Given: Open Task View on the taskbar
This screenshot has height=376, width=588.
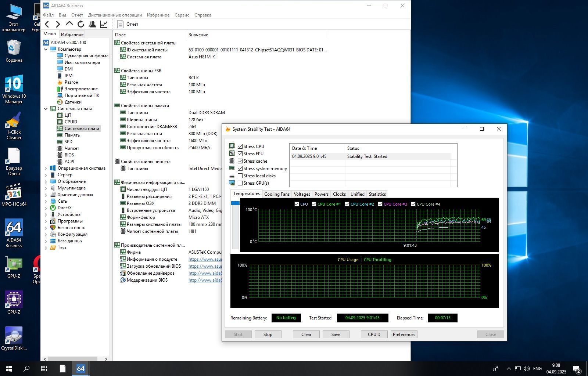Looking at the screenshot, I should (x=44, y=369).
